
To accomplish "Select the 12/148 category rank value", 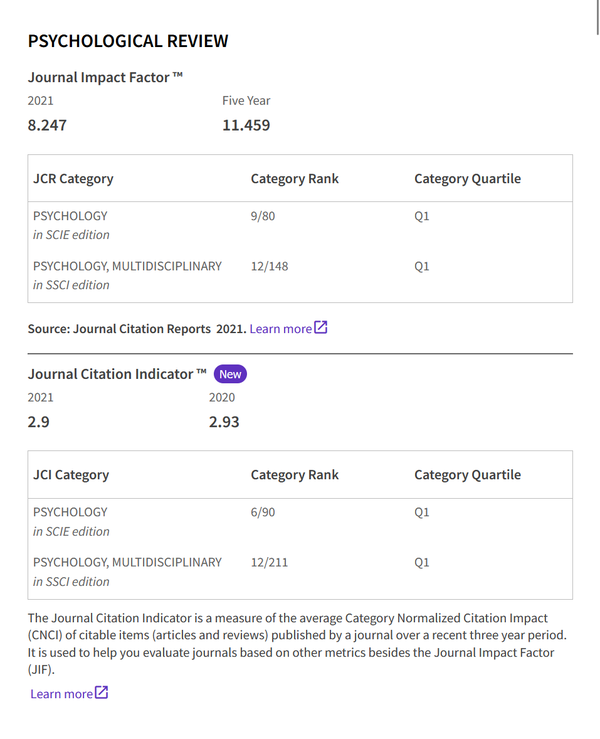I will [x=269, y=266].
